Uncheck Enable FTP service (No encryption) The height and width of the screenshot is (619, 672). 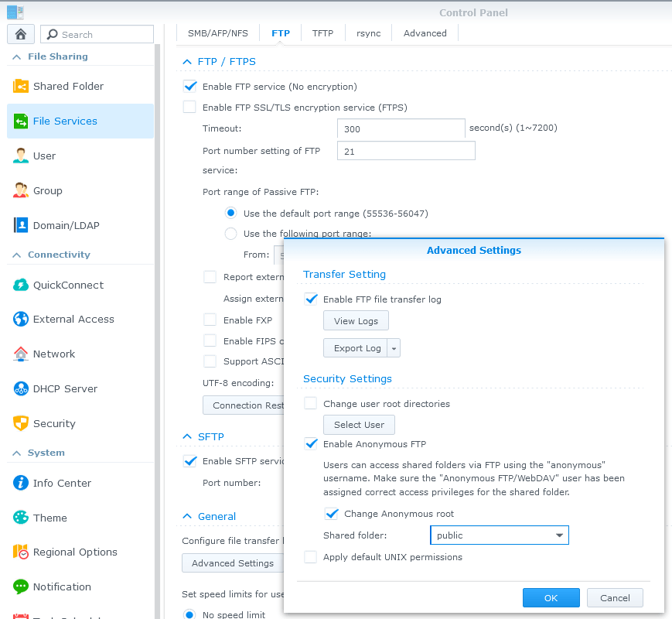189,87
